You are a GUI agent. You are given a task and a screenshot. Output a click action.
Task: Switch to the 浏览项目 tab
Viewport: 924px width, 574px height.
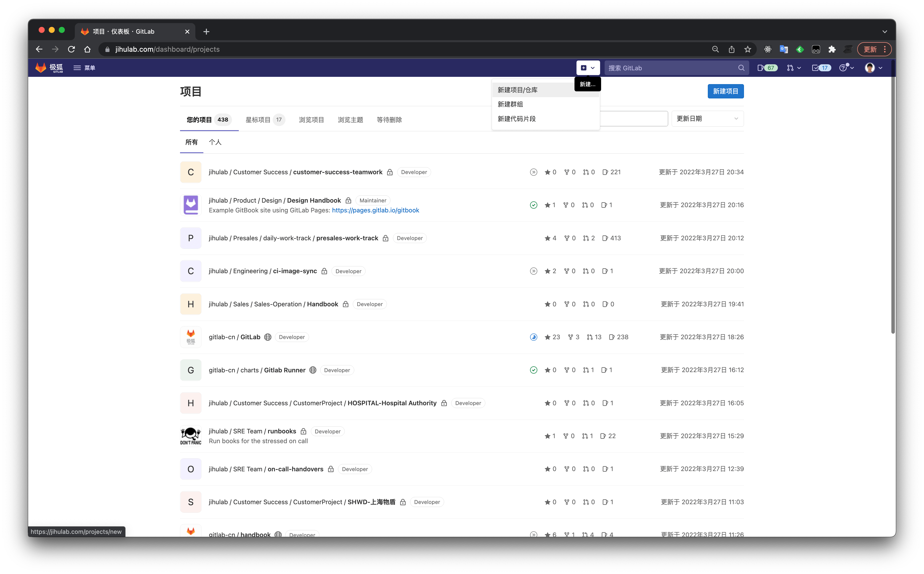pos(311,119)
